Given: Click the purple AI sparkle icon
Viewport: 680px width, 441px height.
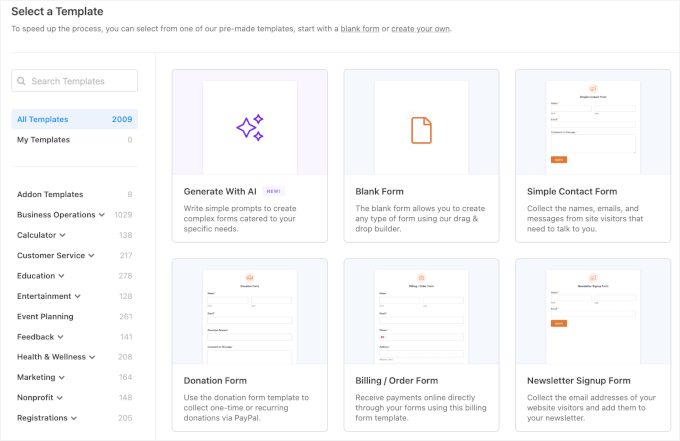Looking at the screenshot, I should tap(249, 127).
